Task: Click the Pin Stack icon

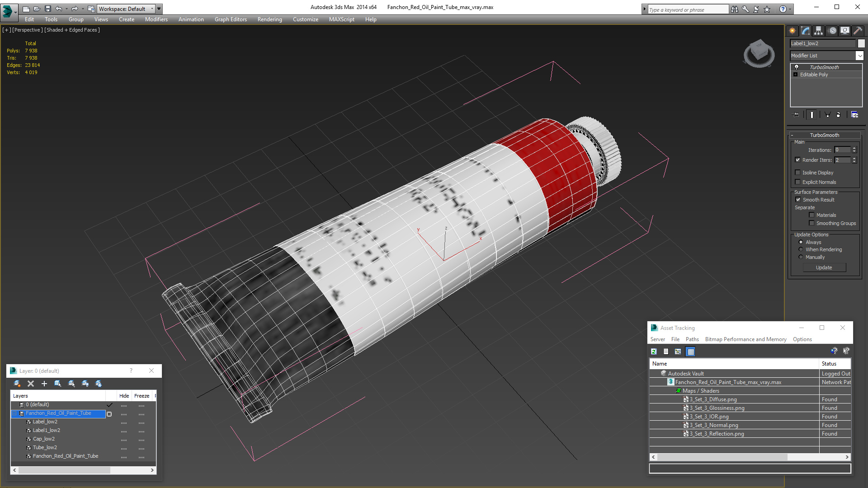Action: pyautogui.click(x=796, y=115)
